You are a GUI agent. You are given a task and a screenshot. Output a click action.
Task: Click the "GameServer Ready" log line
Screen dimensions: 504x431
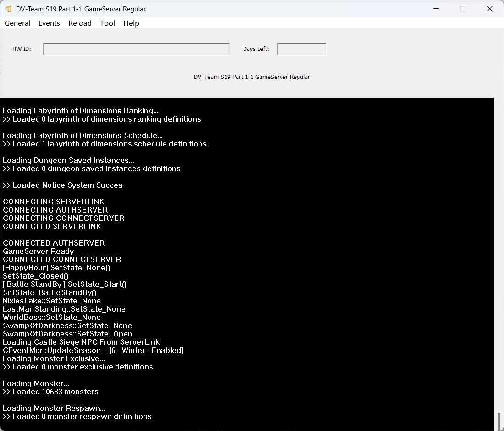click(39, 251)
